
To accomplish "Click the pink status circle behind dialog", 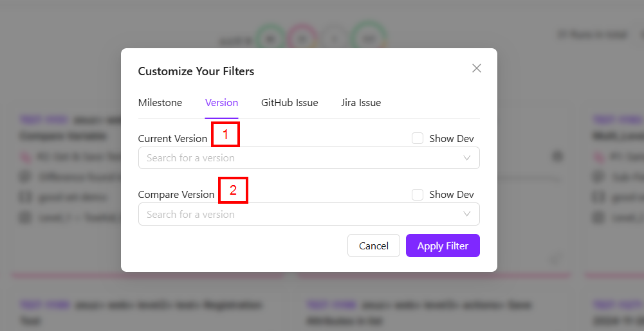I will pyautogui.click(x=301, y=39).
